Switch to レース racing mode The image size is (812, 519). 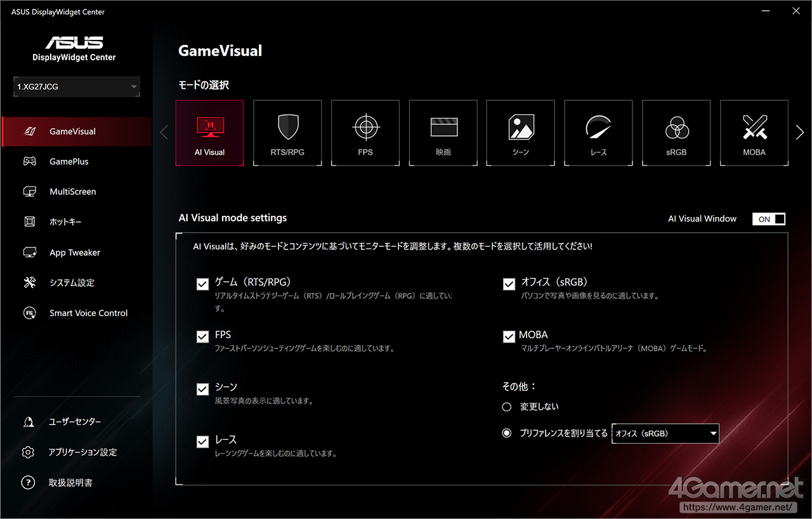(x=598, y=133)
